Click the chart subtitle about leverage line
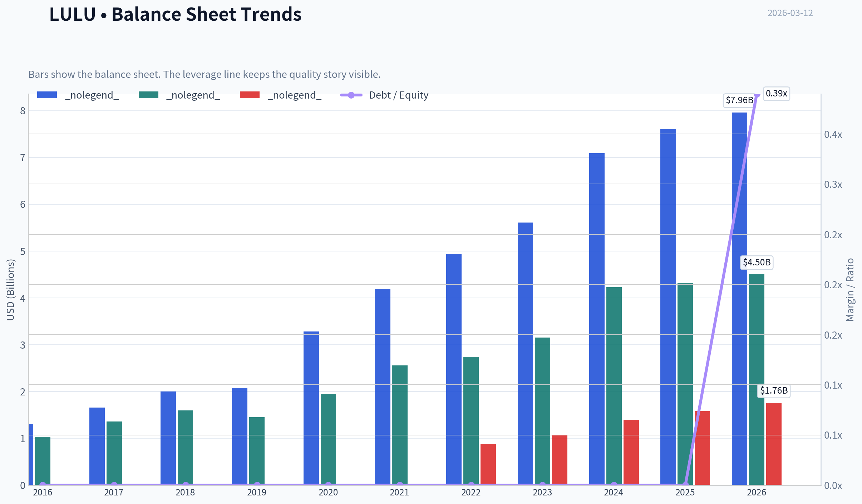The height and width of the screenshot is (504, 862). point(205,74)
